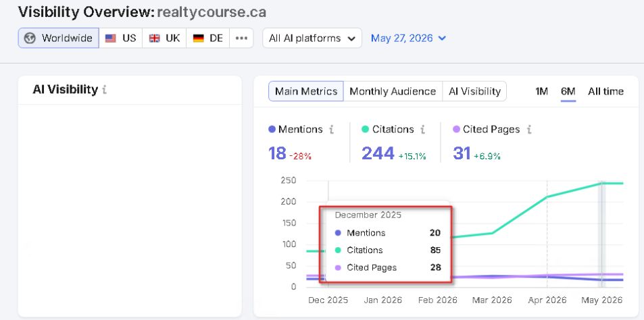This screenshot has height=320, width=644.
Task: Switch region to UK
Action: click(x=164, y=38)
